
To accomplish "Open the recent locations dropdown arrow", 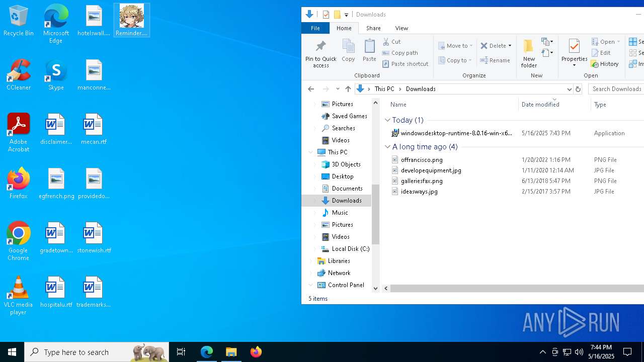I will pos(338,89).
